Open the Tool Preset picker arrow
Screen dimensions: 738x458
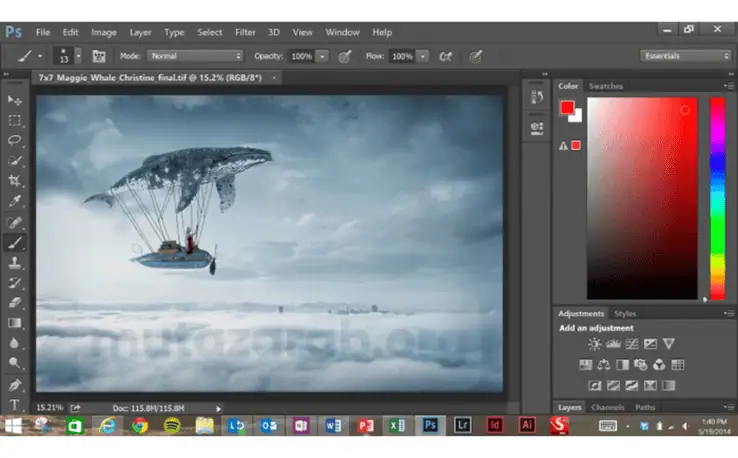tap(40, 56)
